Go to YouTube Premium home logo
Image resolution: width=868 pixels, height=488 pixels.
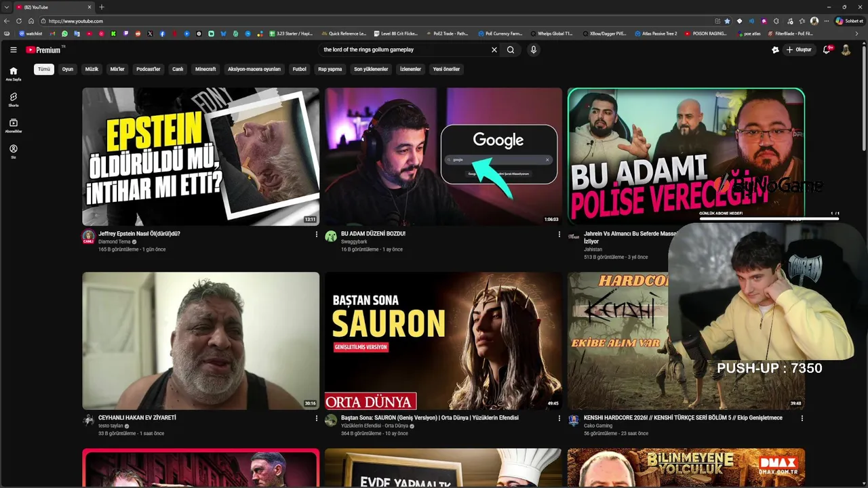45,49
